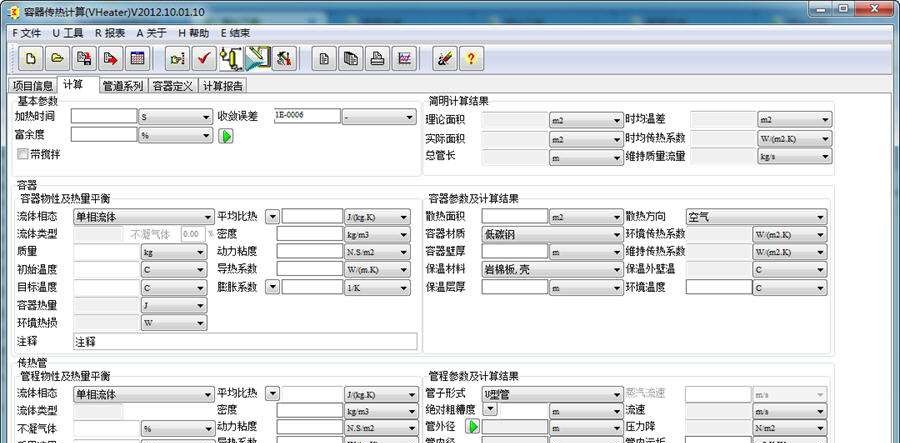Open the 收敛误差 unit dropdown
The height and width of the screenshot is (443, 900).
pyautogui.click(x=379, y=116)
